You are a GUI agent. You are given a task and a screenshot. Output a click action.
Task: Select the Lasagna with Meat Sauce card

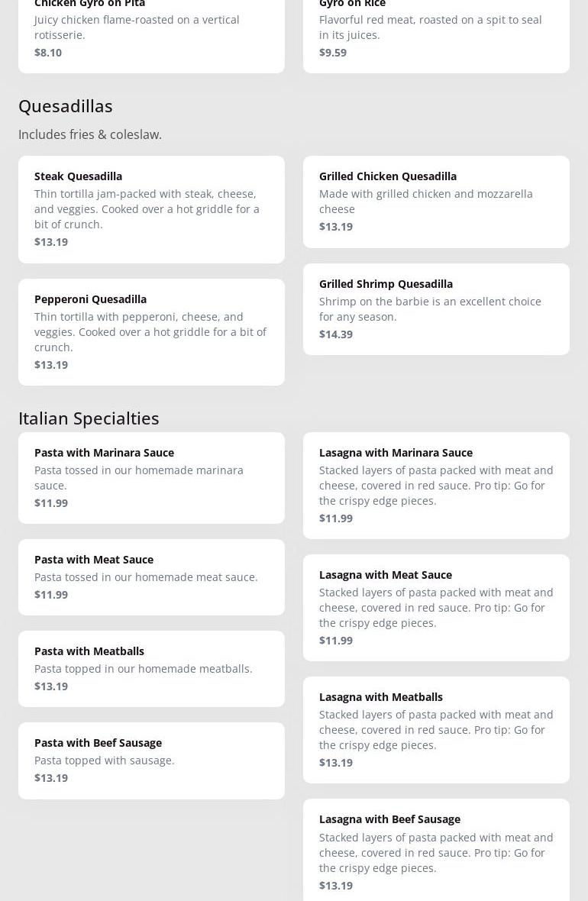[436, 608]
